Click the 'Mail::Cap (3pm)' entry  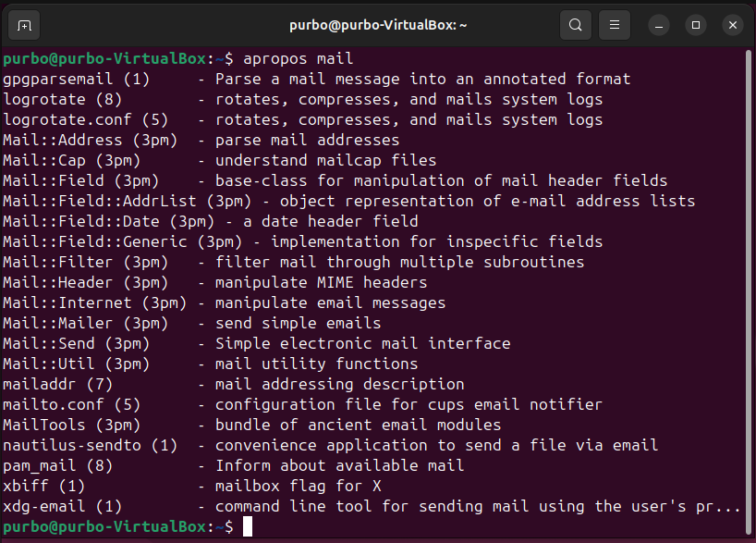click(71, 160)
